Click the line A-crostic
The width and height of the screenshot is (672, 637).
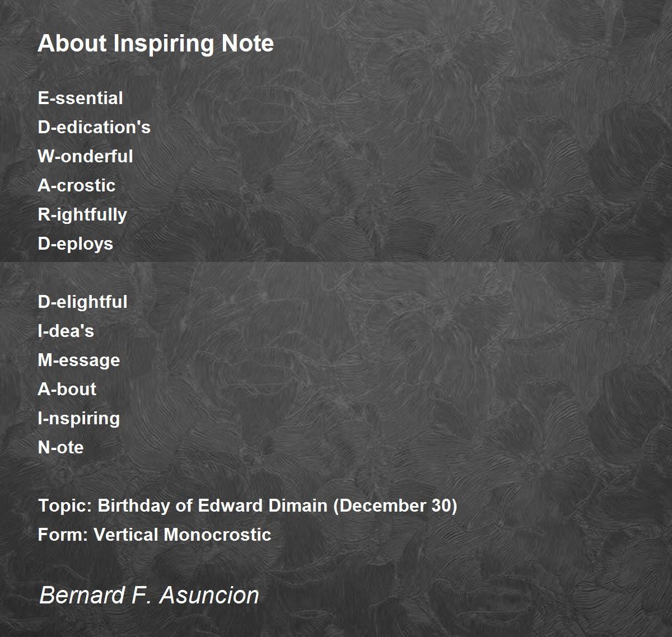pyautogui.click(x=77, y=185)
